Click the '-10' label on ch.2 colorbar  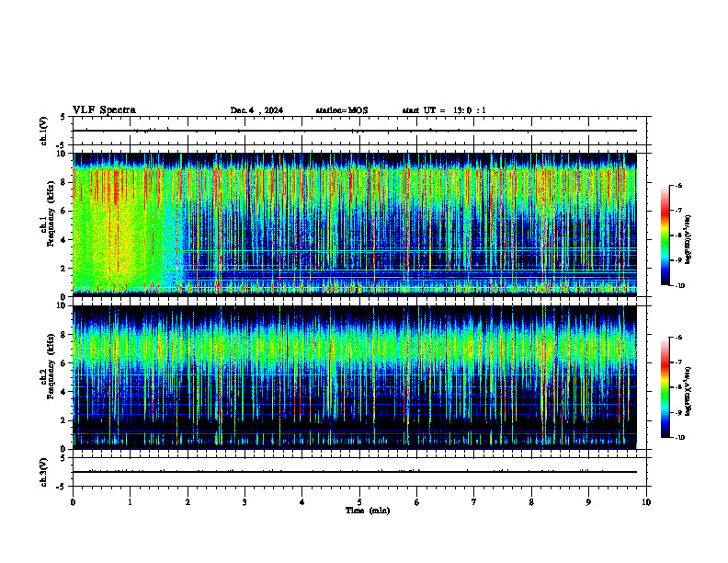click(679, 438)
